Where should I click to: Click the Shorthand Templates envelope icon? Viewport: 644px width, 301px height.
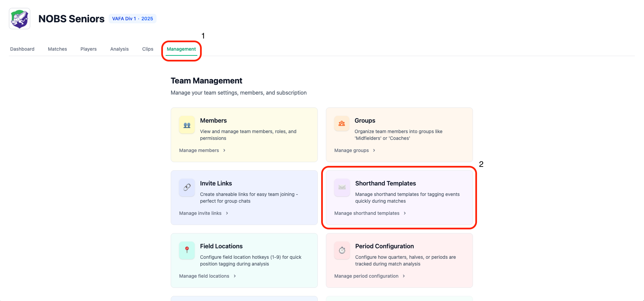(x=342, y=187)
